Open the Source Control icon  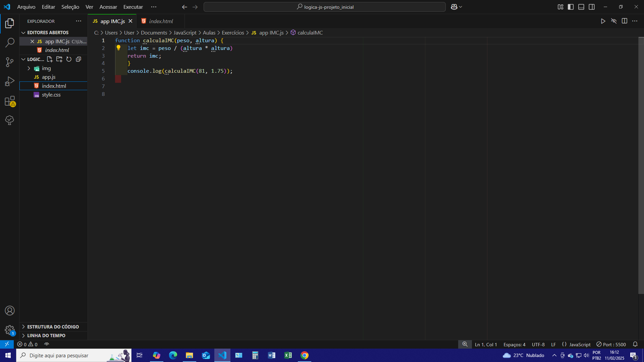click(x=10, y=62)
